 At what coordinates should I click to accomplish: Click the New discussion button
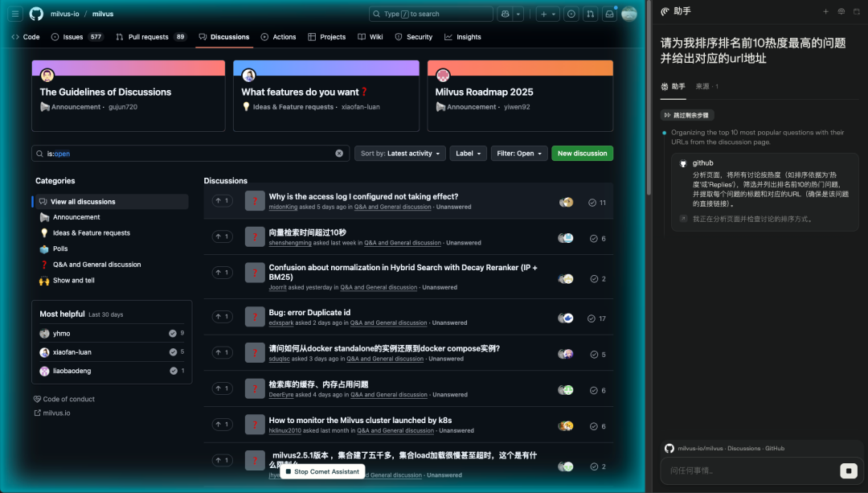(583, 154)
